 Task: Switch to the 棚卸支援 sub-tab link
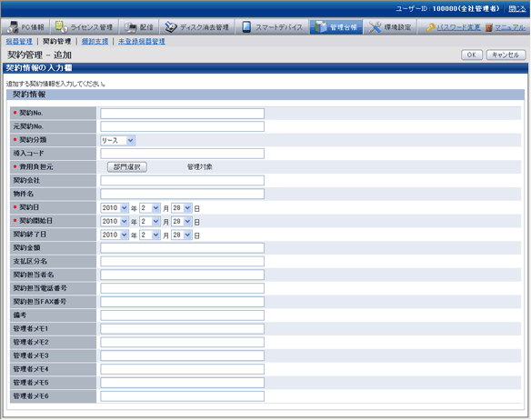point(95,41)
